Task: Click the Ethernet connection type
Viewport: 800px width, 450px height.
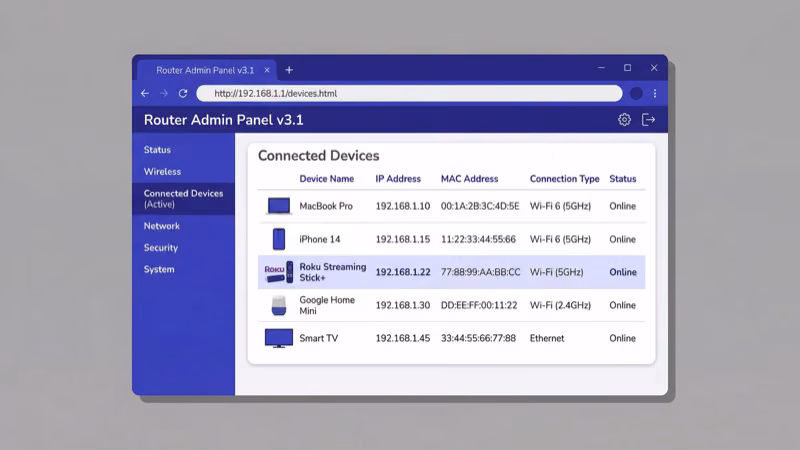Action: pos(547,338)
